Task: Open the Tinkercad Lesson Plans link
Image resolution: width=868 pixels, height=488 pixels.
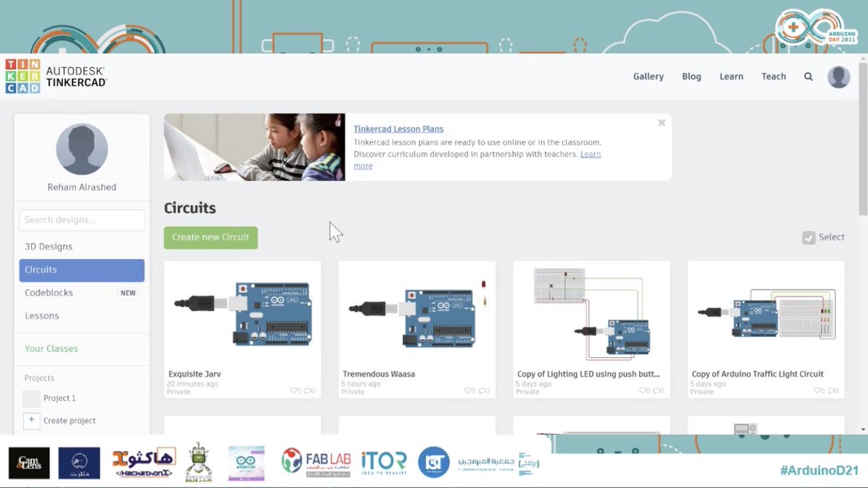Action: pos(399,129)
